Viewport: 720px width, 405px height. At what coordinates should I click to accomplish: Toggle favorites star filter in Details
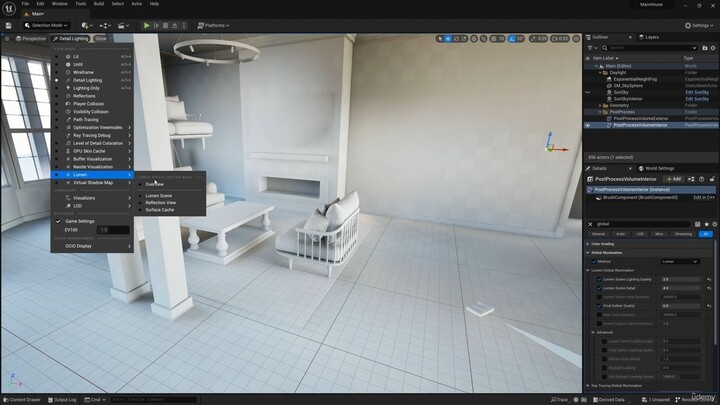706,224
